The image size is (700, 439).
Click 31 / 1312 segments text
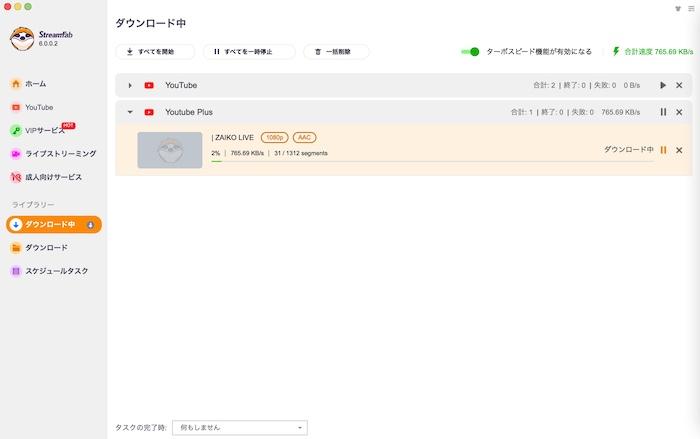point(301,153)
